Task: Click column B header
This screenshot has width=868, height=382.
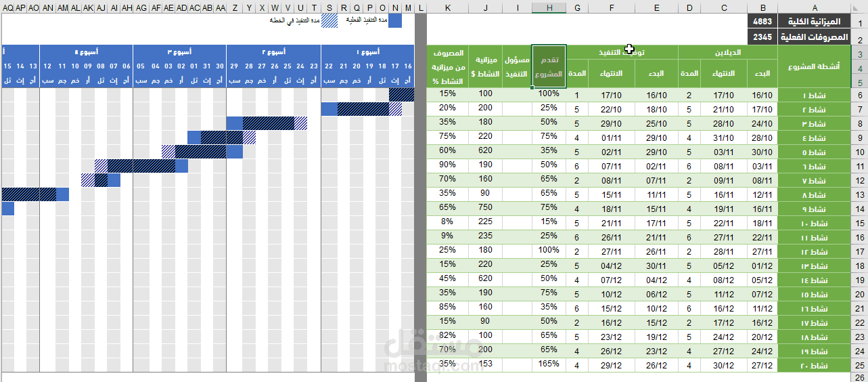Action: (762, 7)
